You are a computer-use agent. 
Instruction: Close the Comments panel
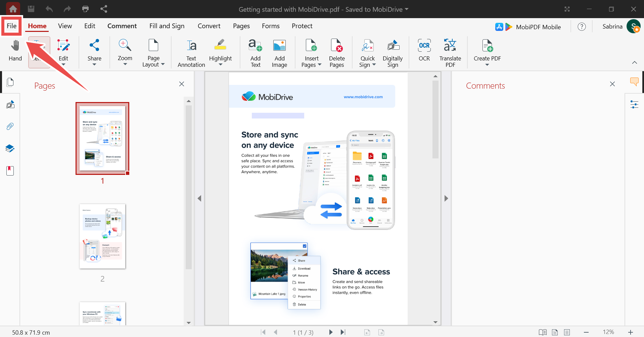tap(612, 84)
